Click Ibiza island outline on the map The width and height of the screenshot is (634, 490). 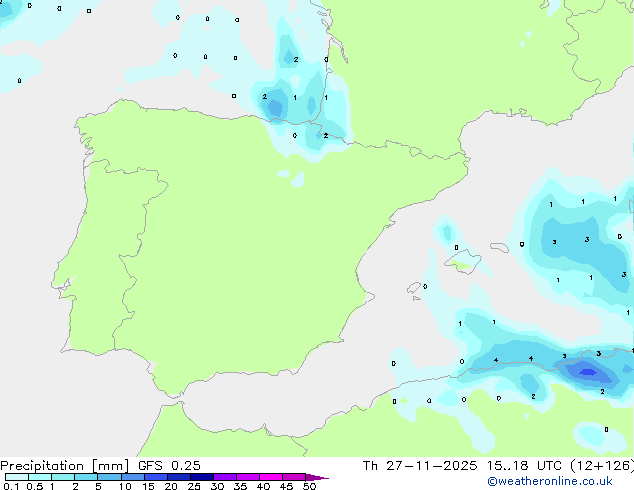pos(414,288)
